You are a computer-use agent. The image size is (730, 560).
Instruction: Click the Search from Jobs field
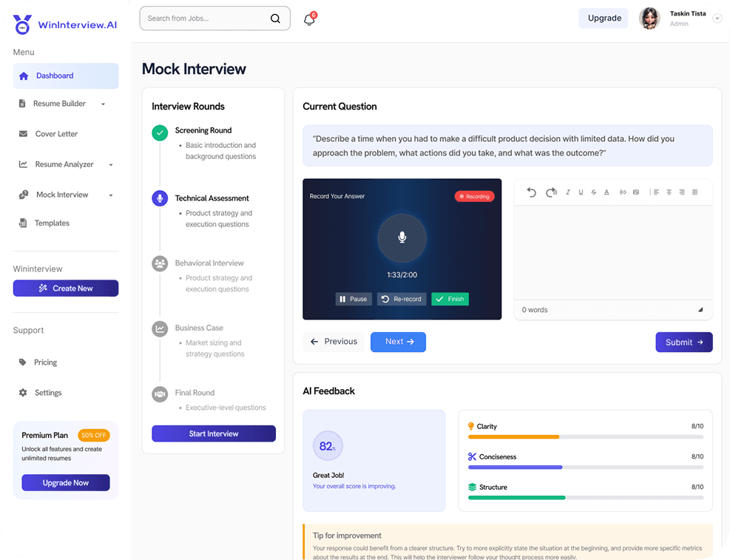(206, 18)
